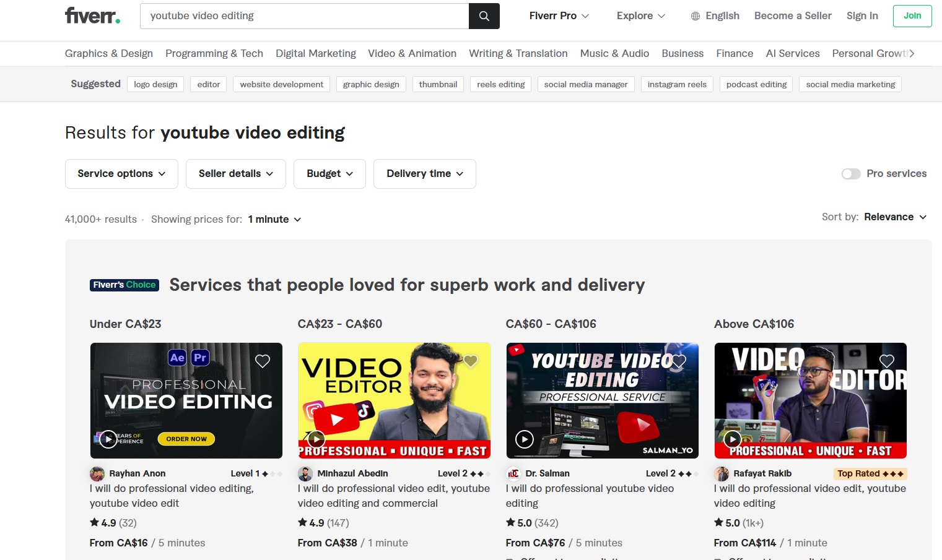Open the Video & Animation category

click(x=412, y=54)
